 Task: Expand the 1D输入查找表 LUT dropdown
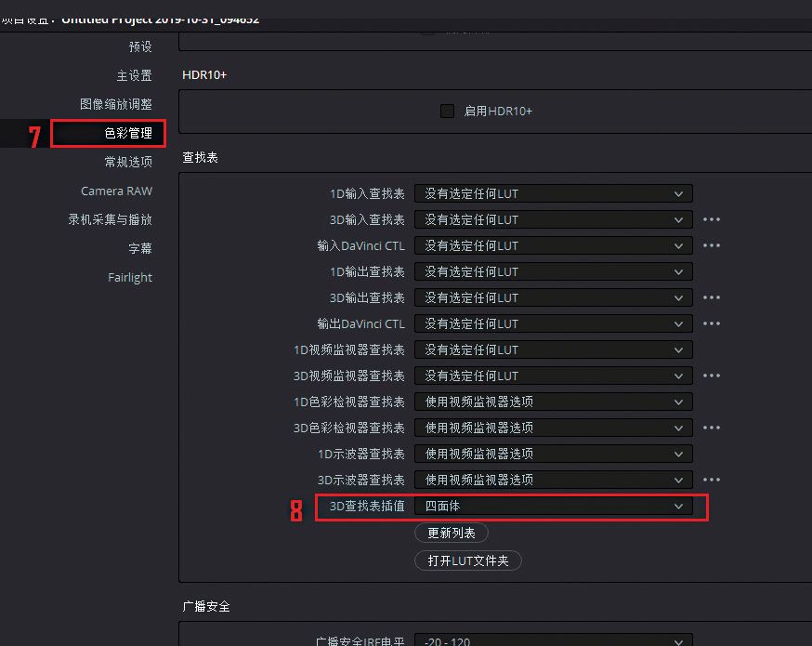point(553,193)
